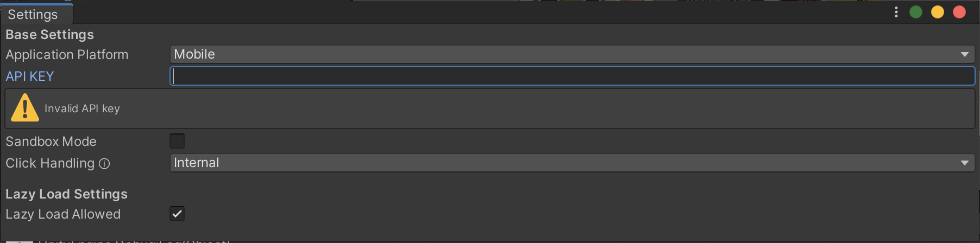The height and width of the screenshot is (243, 980).
Task: Uncheck the Lazy Load Allowed checkbox
Action: 177,214
